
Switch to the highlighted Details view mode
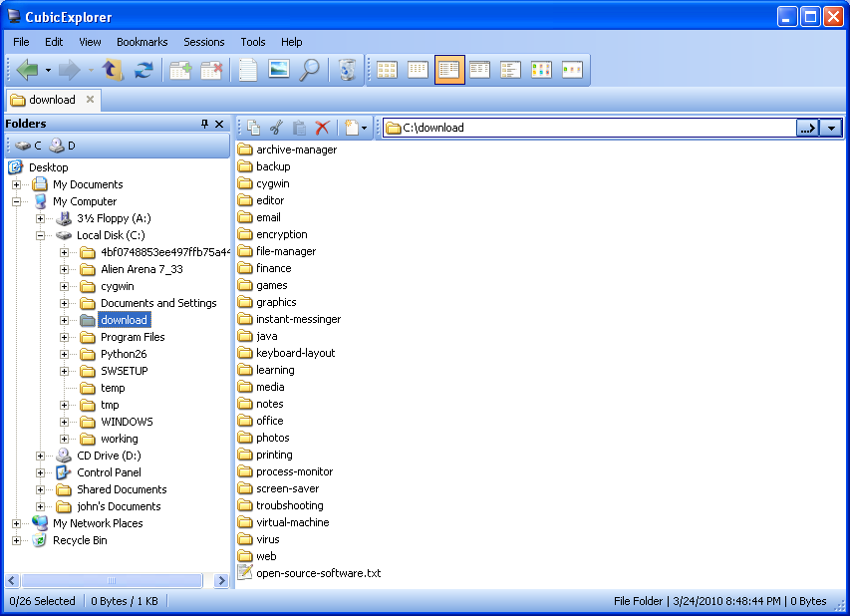coord(449,70)
